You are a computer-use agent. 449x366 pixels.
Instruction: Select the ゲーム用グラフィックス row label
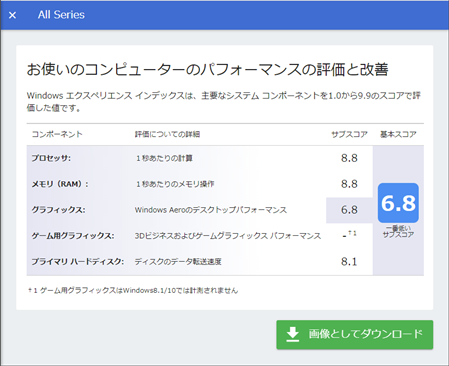(73, 236)
